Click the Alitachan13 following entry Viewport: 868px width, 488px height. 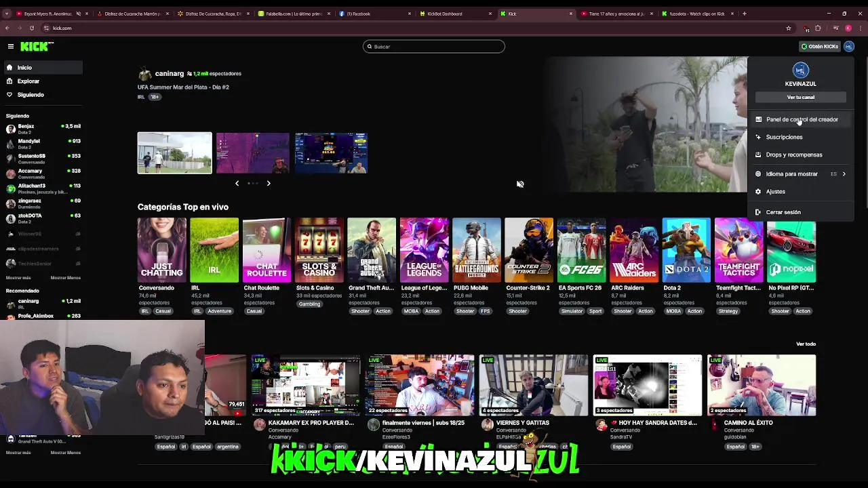tap(43, 188)
